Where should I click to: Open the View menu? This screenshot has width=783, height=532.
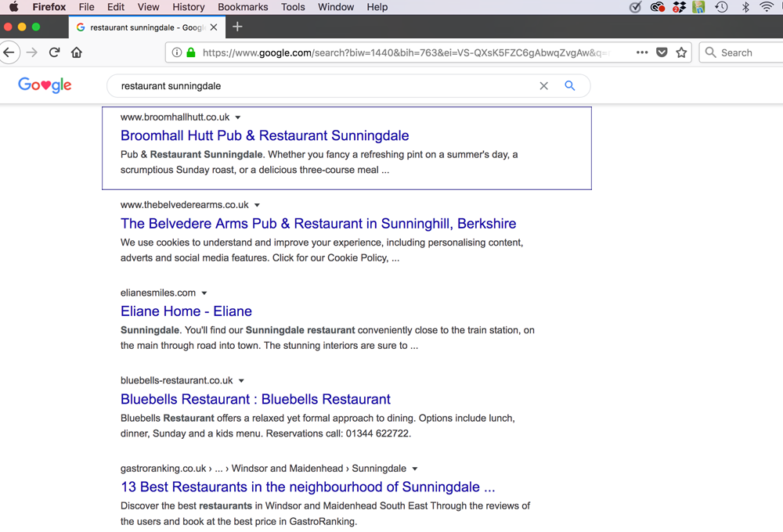(148, 7)
